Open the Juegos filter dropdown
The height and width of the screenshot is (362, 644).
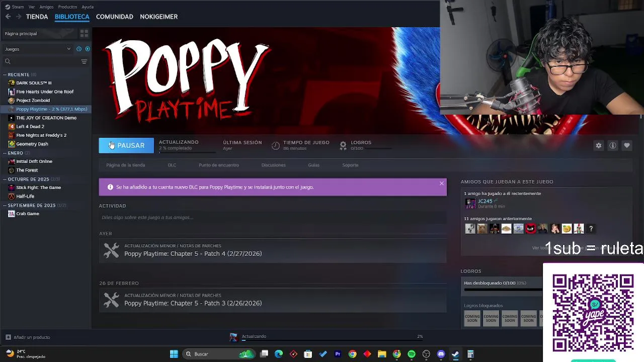coord(38,49)
